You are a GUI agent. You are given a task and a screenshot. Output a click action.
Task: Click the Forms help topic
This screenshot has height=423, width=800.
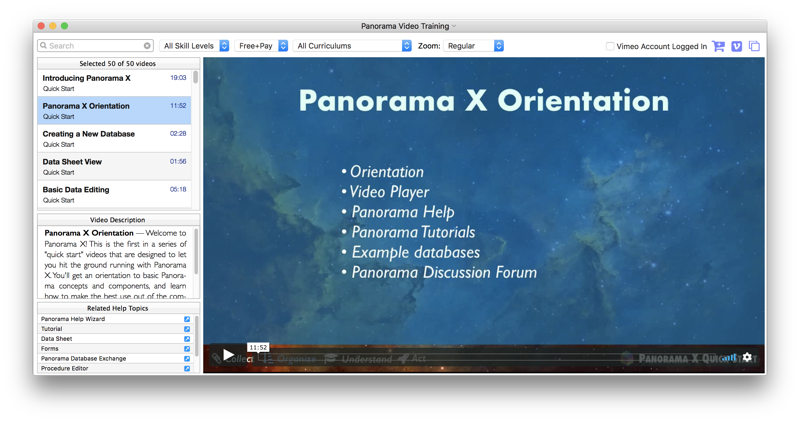point(49,349)
